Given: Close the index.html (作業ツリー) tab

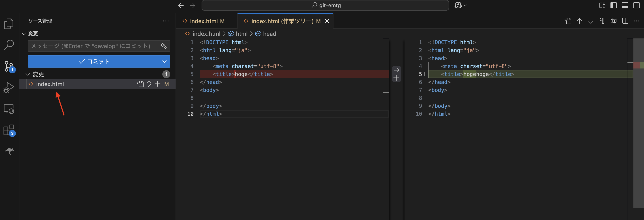Looking at the screenshot, I should pyautogui.click(x=327, y=21).
